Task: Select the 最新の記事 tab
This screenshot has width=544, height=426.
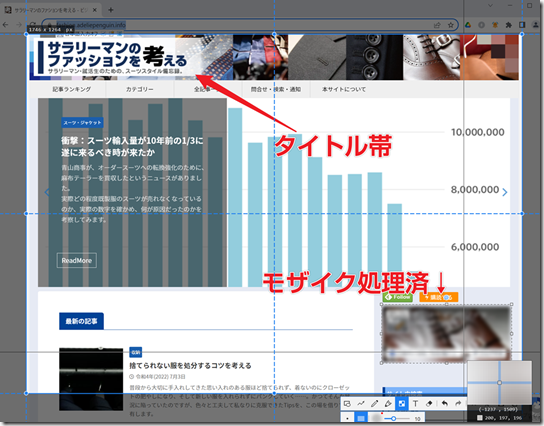Action: (82, 321)
